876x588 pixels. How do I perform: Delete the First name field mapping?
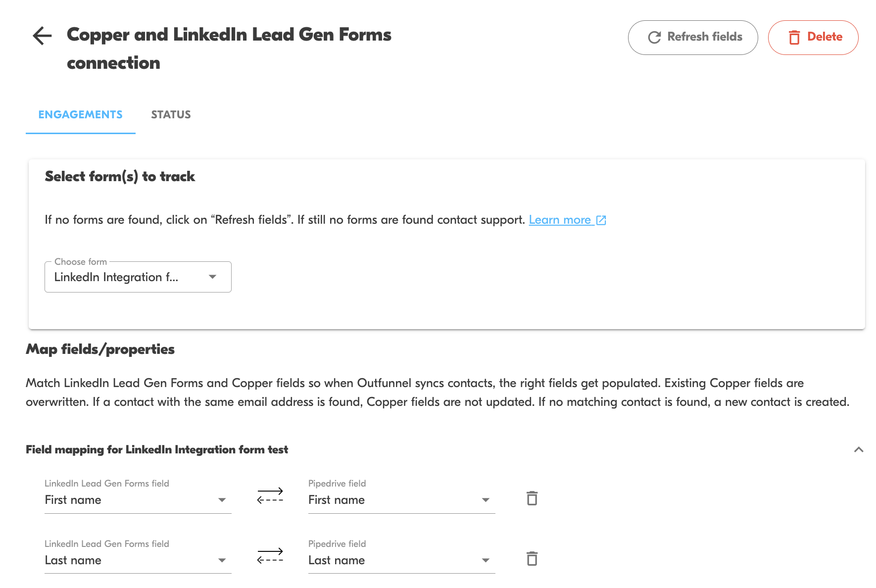click(x=532, y=498)
